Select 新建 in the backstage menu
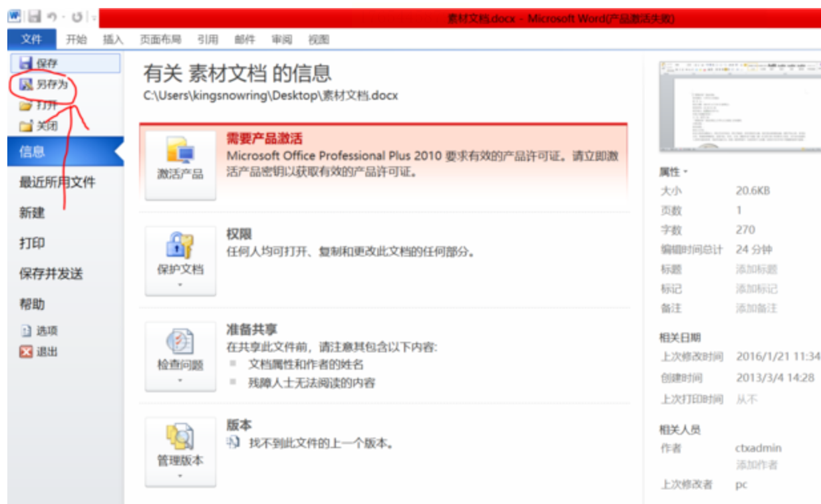The height and width of the screenshot is (504, 821). 32,213
